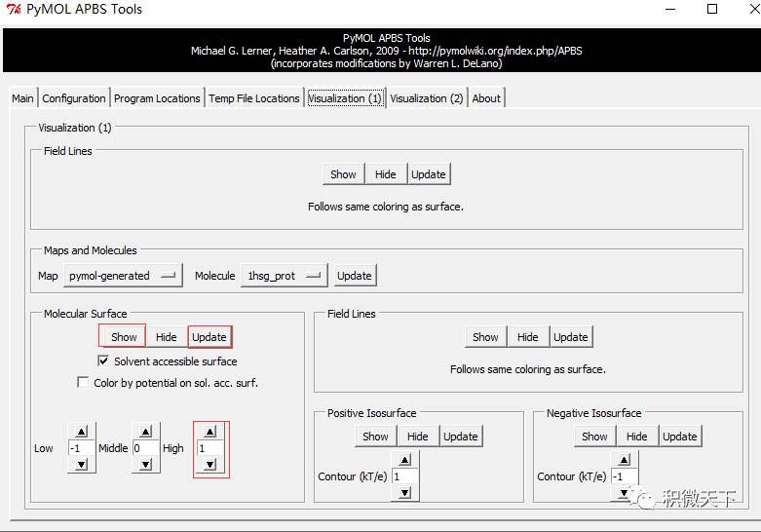Switch to the Visualization (2) tab

(426, 98)
